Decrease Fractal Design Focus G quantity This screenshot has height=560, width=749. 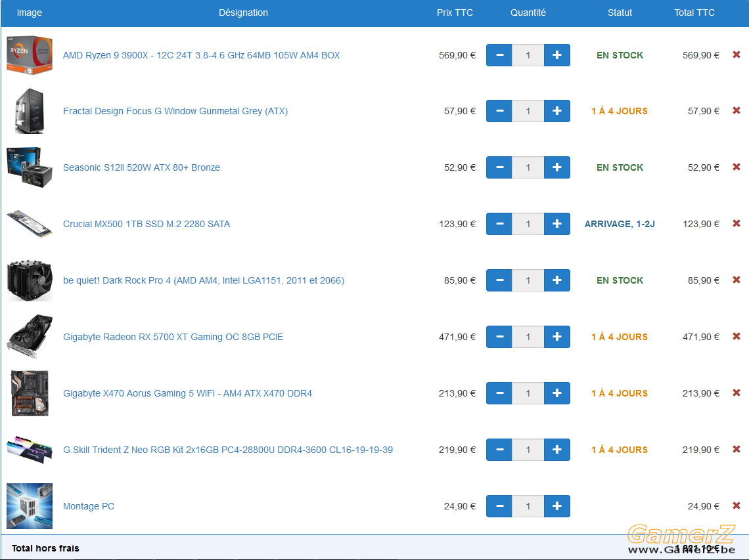tap(499, 111)
